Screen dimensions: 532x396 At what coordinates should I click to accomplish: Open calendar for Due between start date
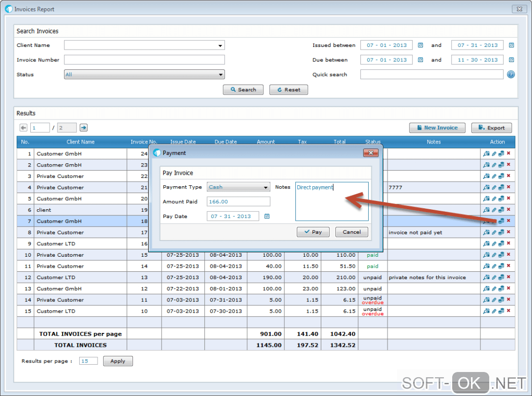[420, 59]
